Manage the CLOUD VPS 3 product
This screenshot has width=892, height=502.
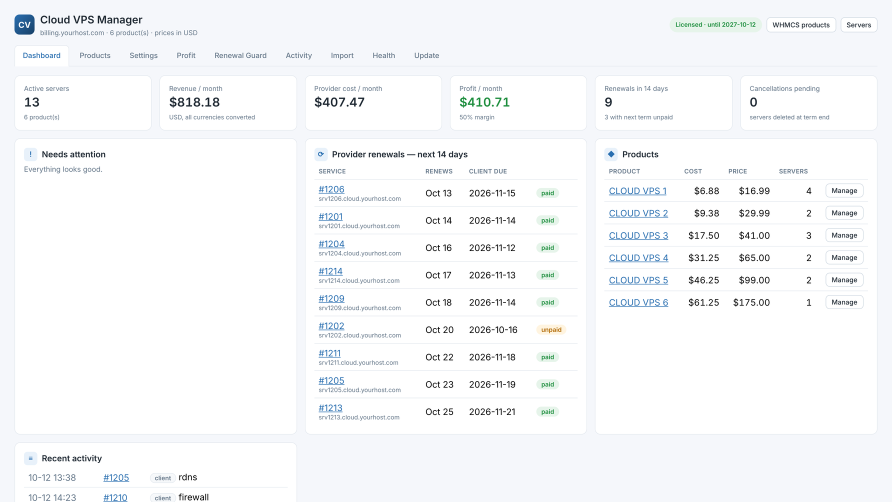[x=844, y=235]
